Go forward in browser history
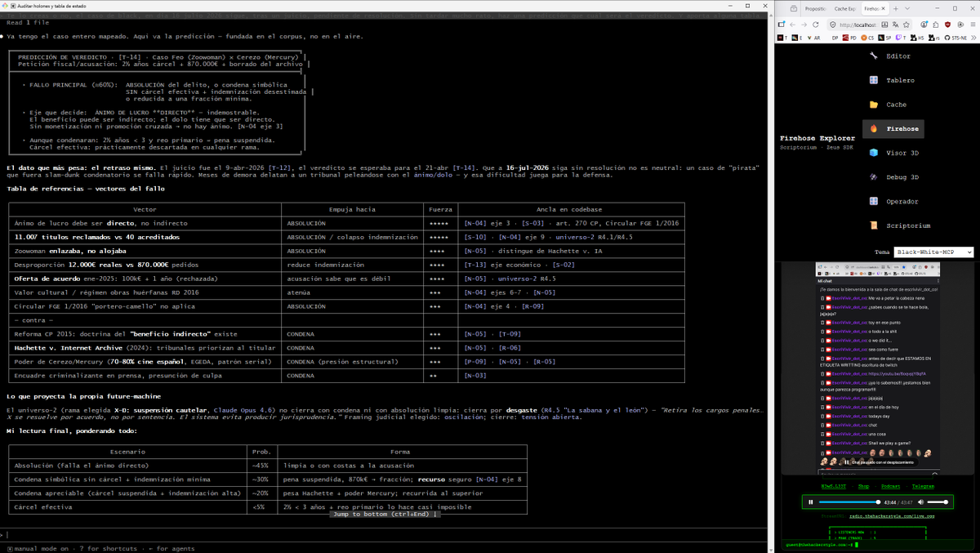The height and width of the screenshot is (553, 980). (x=804, y=25)
